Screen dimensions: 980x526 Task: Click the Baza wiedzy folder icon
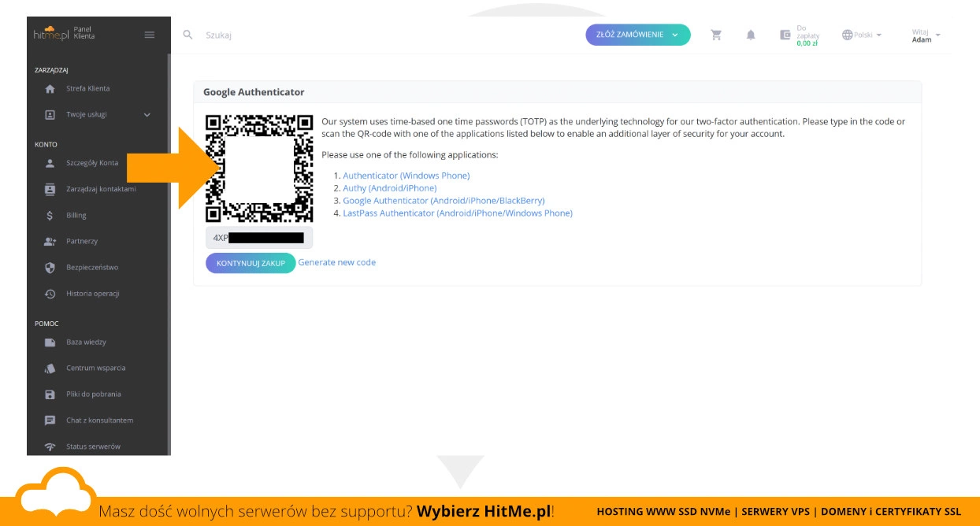[50, 343]
